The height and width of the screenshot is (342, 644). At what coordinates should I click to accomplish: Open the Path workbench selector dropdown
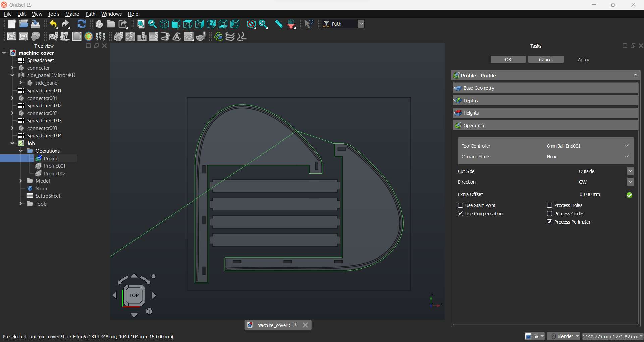pos(361,24)
